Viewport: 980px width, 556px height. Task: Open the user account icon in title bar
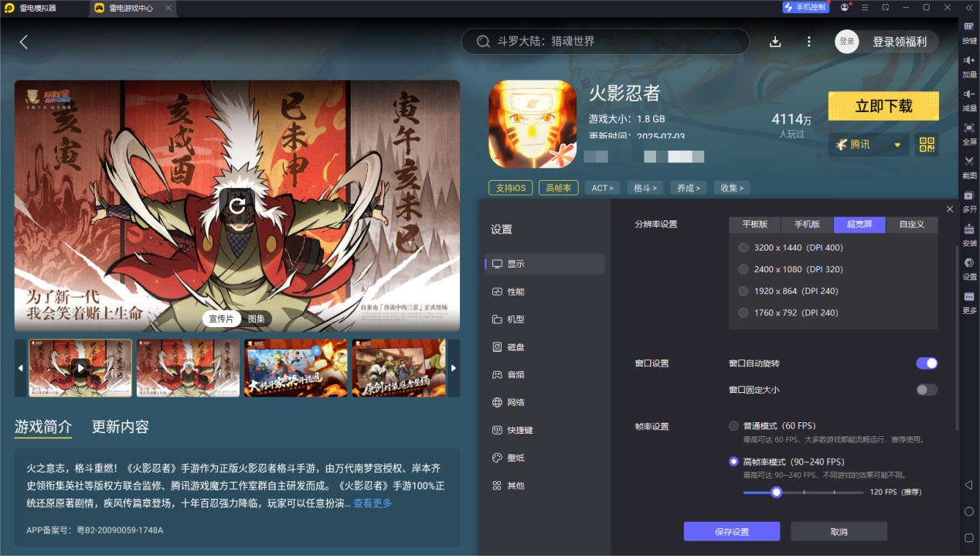pos(845,8)
